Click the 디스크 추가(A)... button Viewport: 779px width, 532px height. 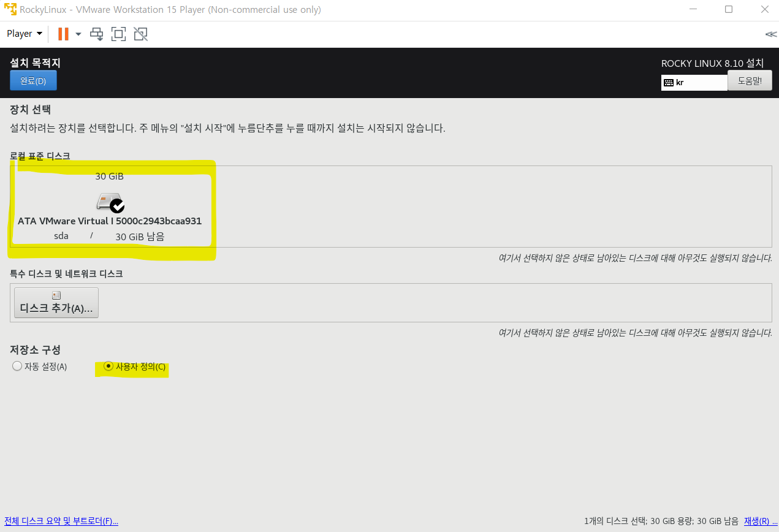tap(56, 303)
